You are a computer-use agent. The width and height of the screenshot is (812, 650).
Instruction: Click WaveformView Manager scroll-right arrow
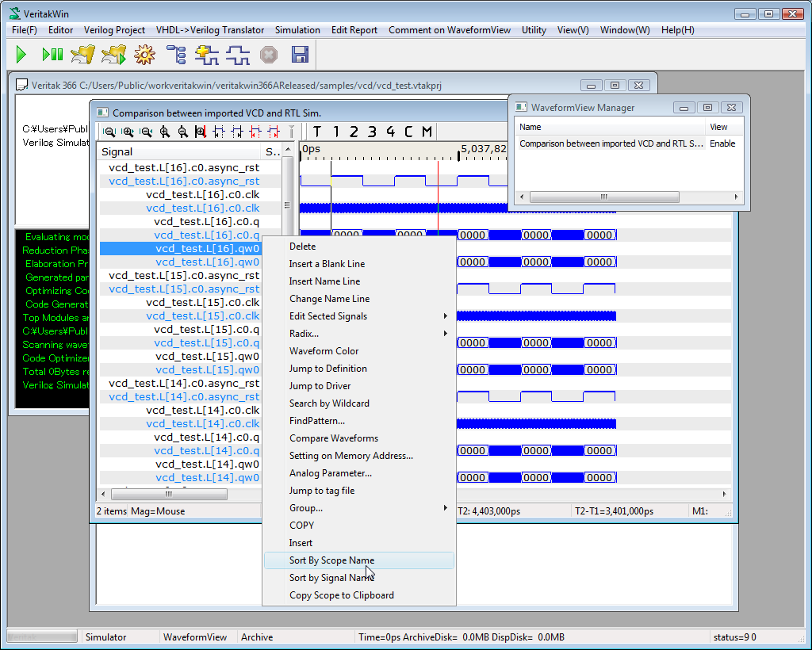736,197
